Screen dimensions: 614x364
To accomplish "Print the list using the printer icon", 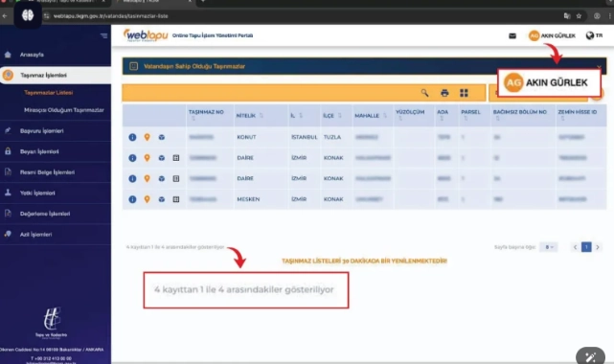I will (x=444, y=93).
